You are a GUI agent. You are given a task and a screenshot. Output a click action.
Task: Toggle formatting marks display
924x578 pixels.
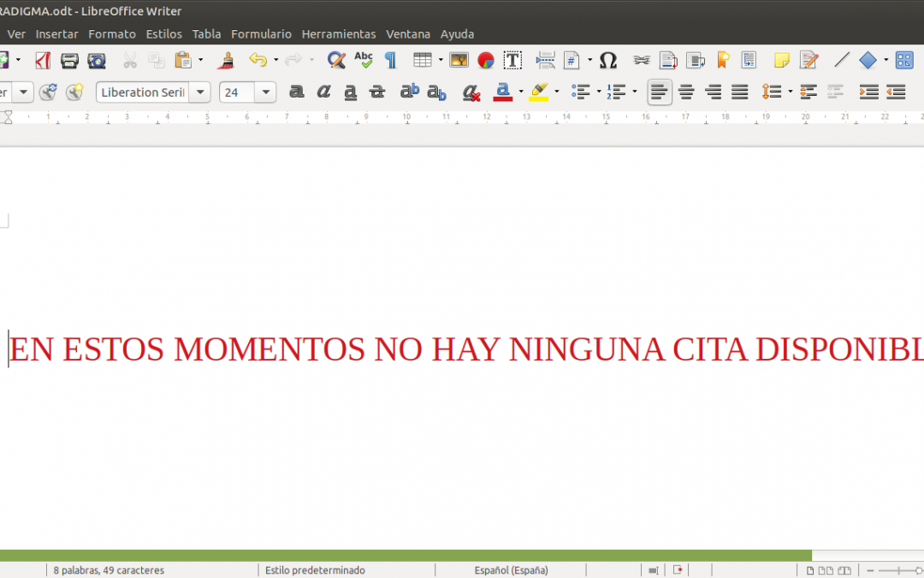390,60
